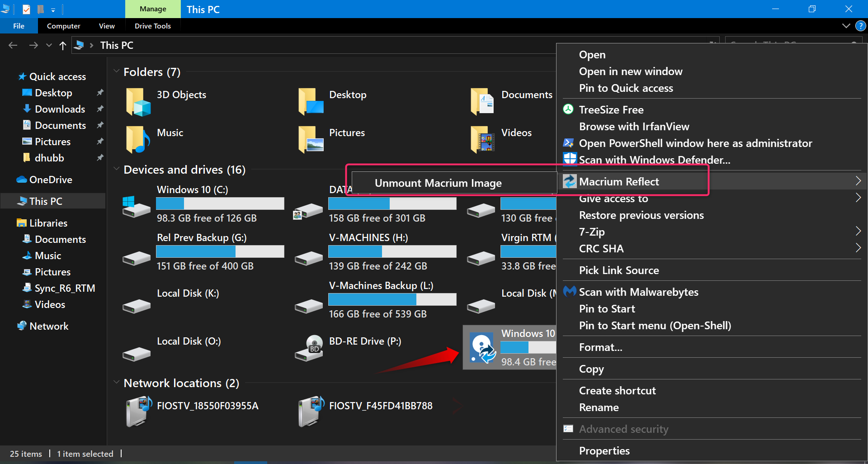
Task: Choose Properties from context menu
Action: click(604, 450)
